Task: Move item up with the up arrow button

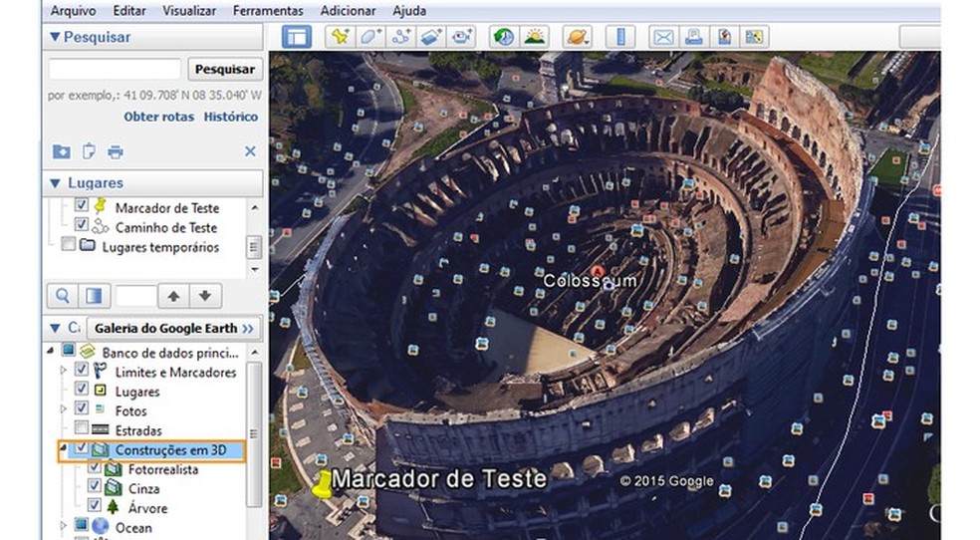Action: 173,296
